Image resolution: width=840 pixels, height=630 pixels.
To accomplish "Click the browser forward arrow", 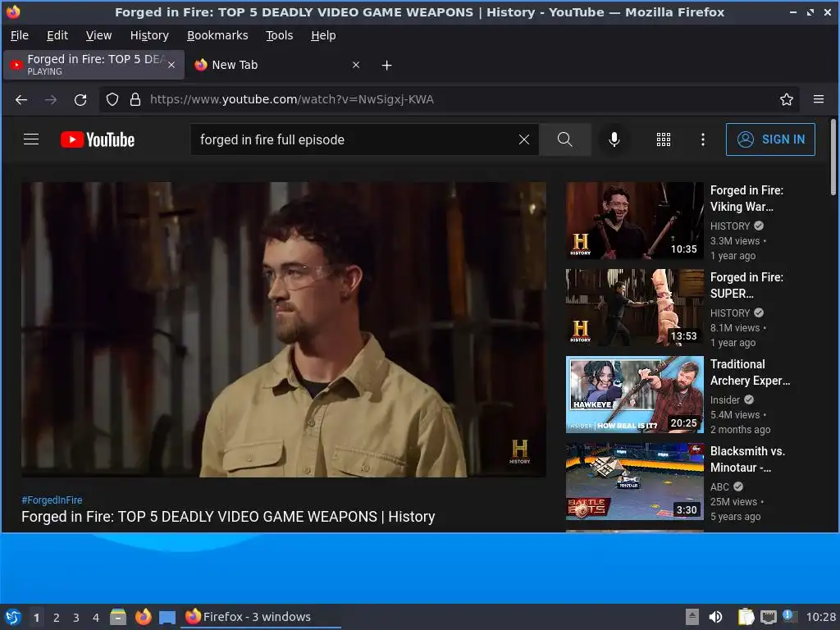I will [51, 99].
